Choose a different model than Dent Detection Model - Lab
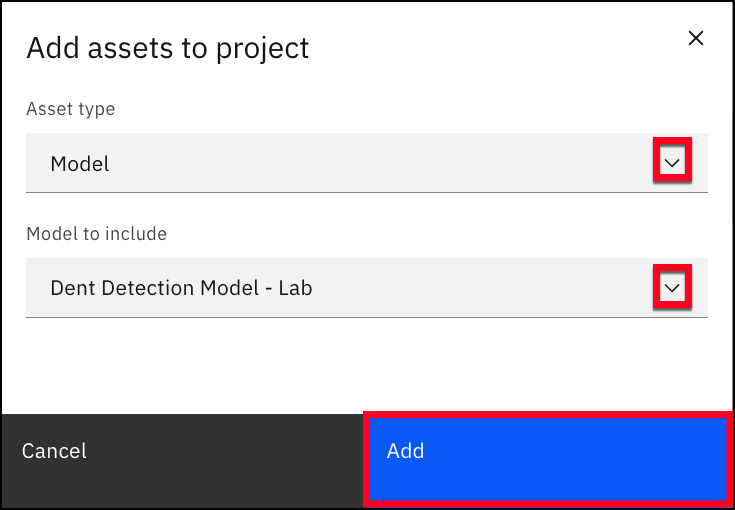The width and height of the screenshot is (735, 510). pos(367,288)
